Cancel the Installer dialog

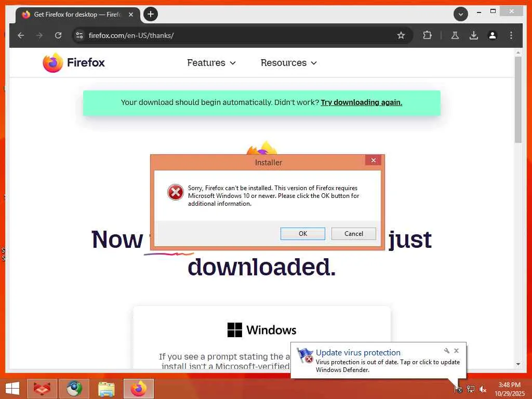point(353,233)
